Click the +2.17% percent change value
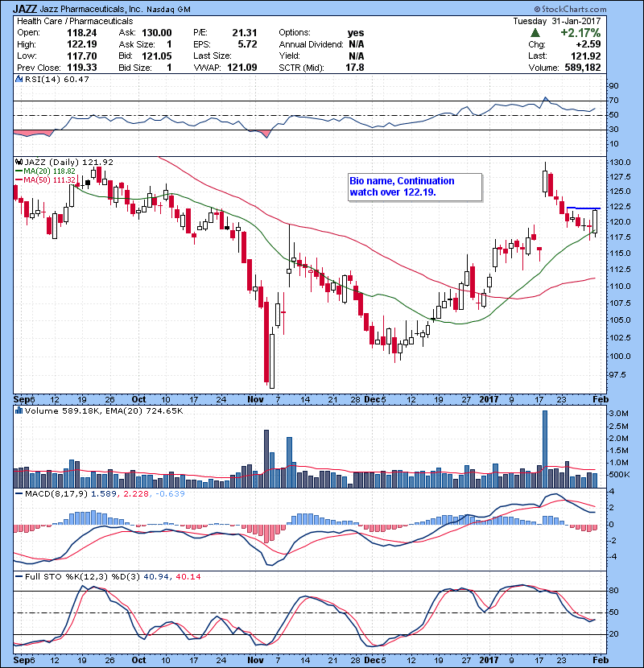The height and width of the screenshot is (668, 644). click(580, 33)
